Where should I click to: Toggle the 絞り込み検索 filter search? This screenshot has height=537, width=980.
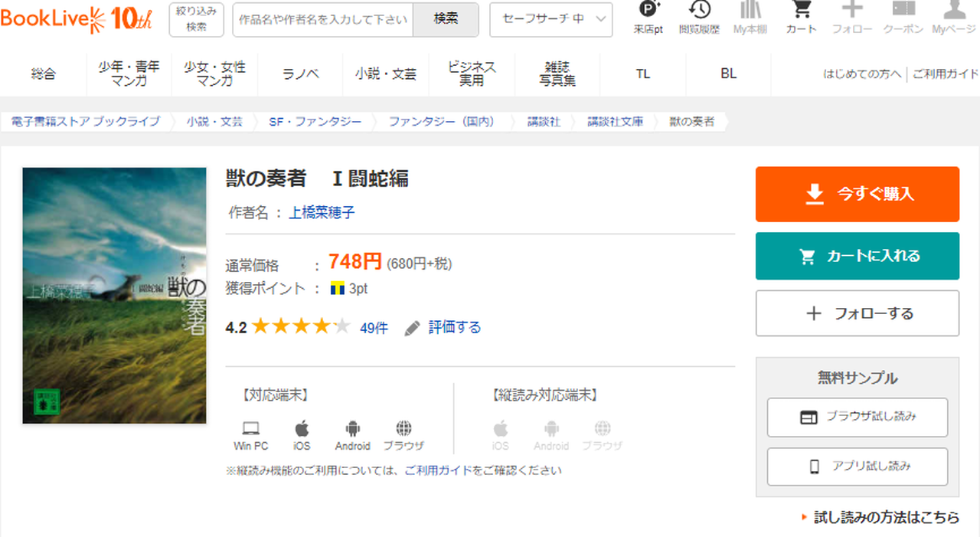196,19
